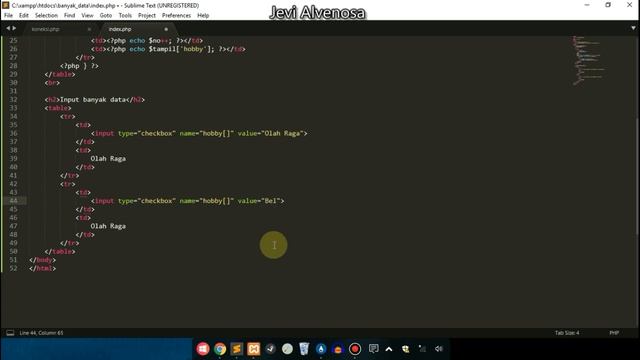Click the red screen recorder taskbar icon
The width and height of the screenshot is (640, 360).
(355, 349)
